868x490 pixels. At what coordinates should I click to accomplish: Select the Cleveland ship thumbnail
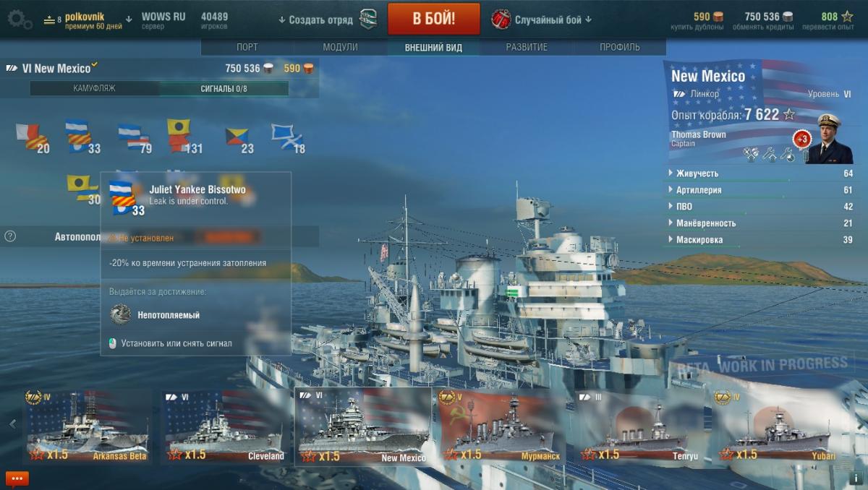(x=224, y=426)
